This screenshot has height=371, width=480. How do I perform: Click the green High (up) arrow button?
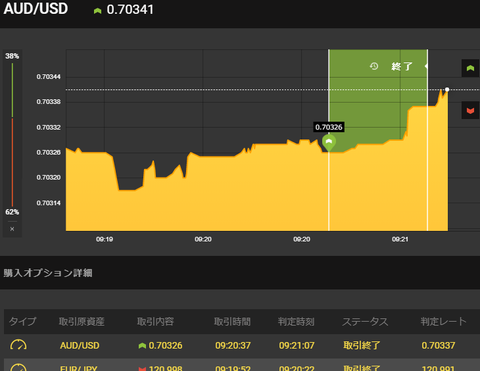pos(470,68)
